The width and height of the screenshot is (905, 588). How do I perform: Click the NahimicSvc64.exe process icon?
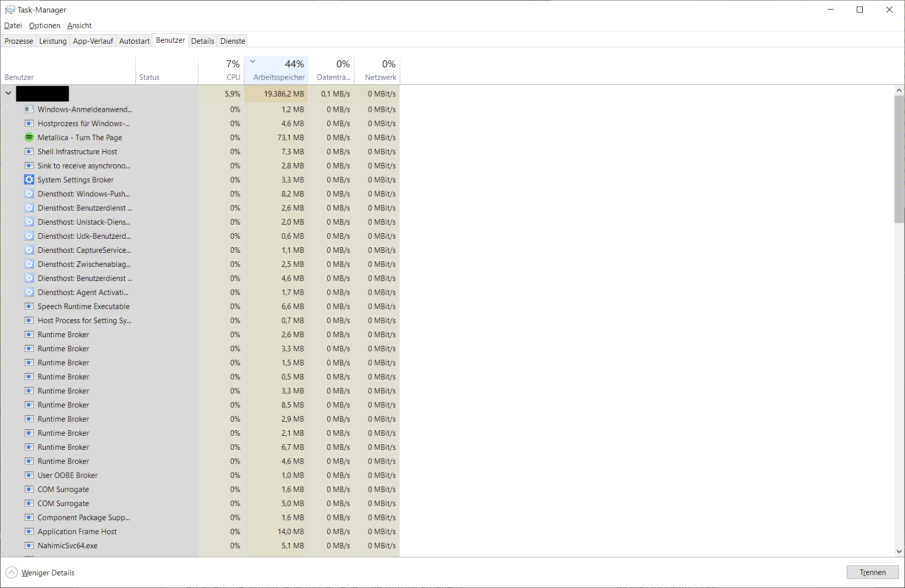[29, 545]
